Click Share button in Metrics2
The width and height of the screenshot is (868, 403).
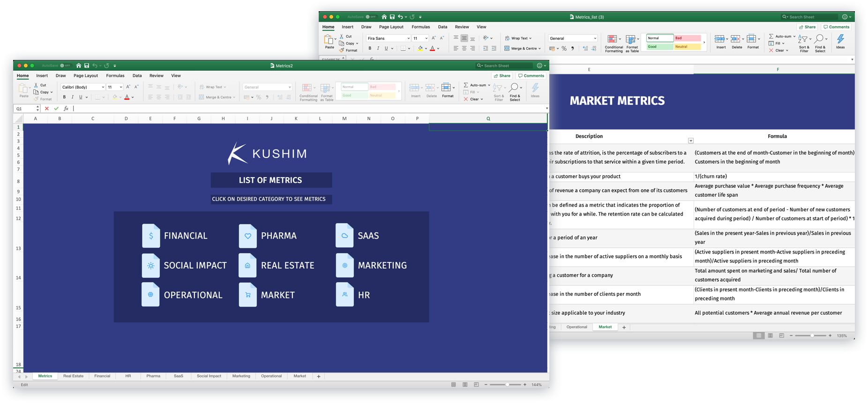tap(502, 75)
